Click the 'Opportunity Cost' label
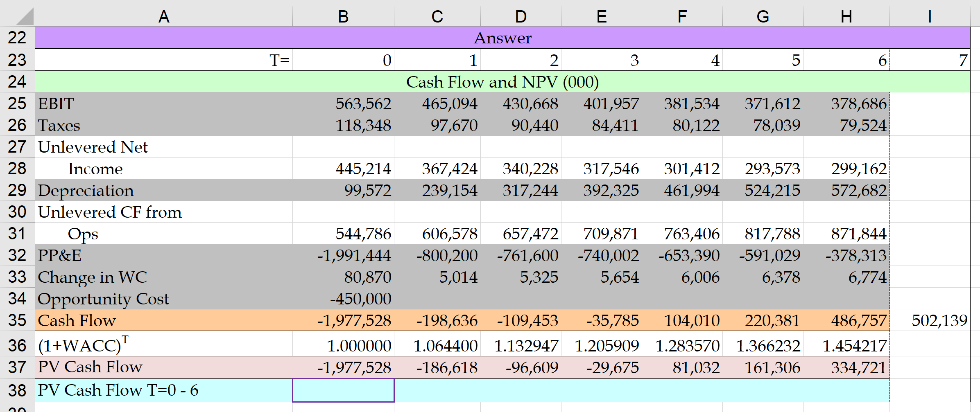The width and height of the screenshot is (980, 412). [103, 299]
